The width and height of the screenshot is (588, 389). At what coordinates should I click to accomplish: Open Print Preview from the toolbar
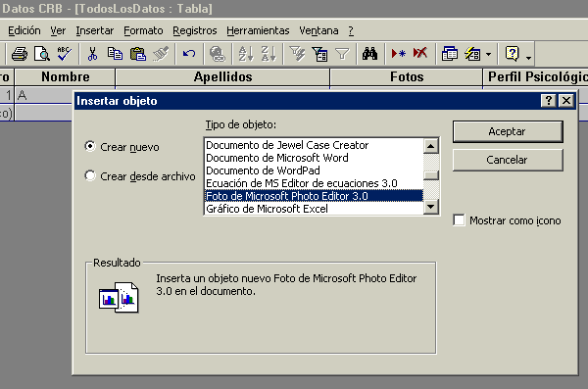(x=41, y=54)
